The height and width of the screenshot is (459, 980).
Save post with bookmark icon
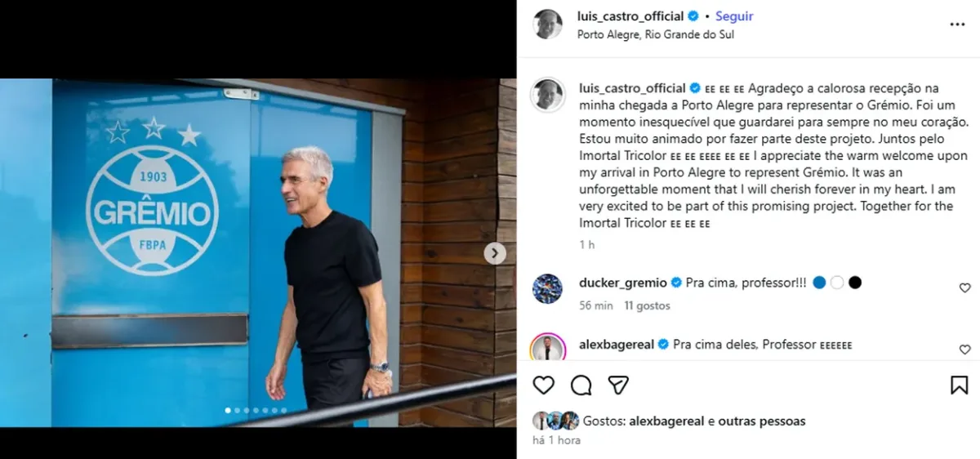(960, 385)
